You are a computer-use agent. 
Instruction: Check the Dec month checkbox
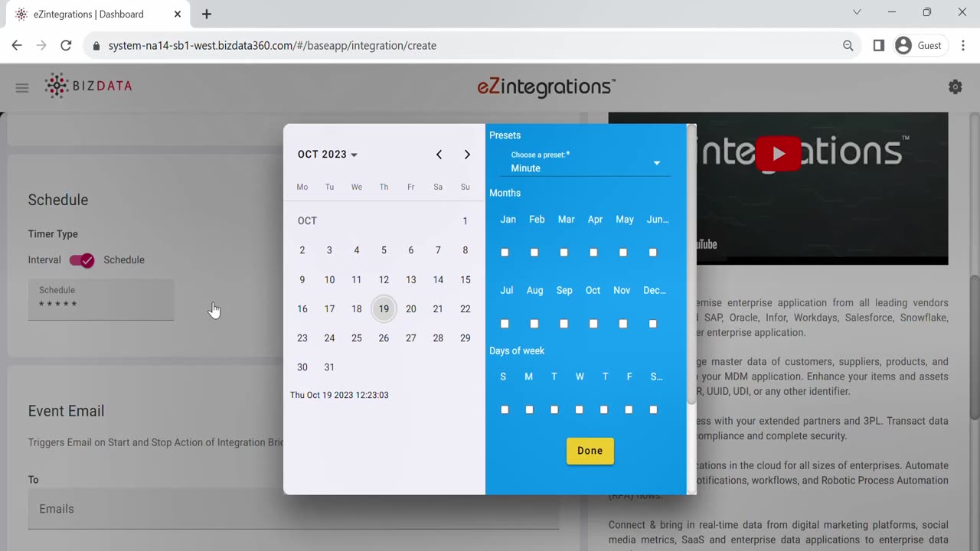tap(653, 324)
